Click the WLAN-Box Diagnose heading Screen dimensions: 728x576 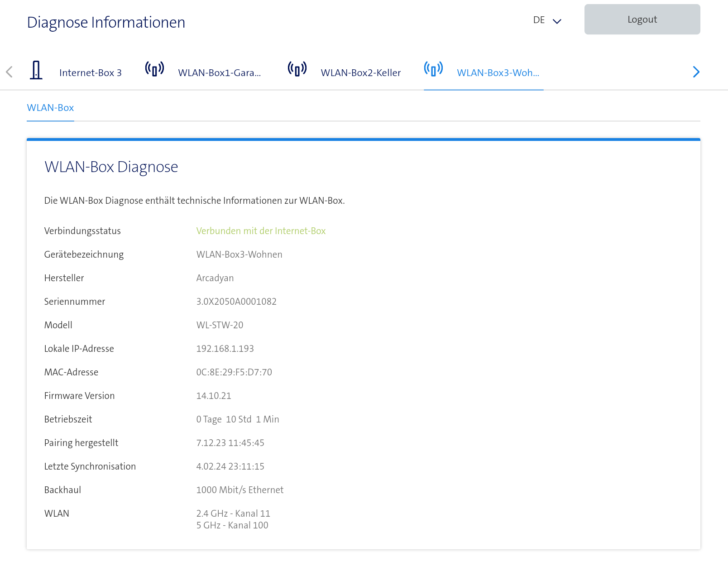(111, 167)
